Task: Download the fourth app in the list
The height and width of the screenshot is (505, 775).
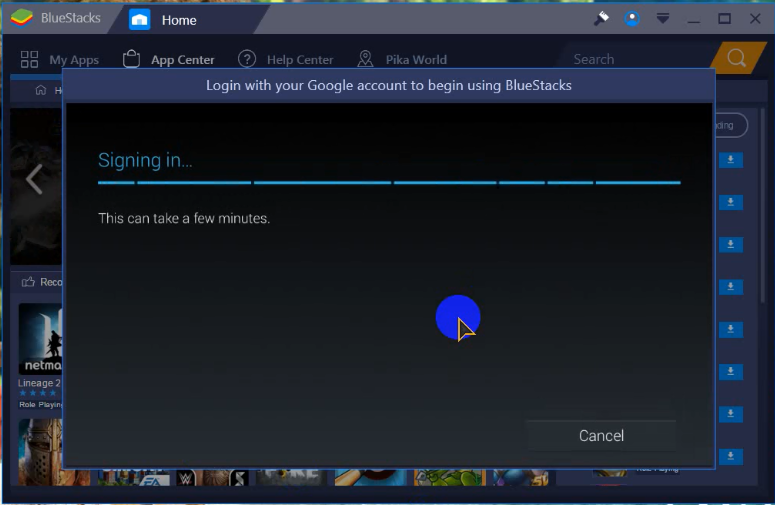Action: coord(731,287)
